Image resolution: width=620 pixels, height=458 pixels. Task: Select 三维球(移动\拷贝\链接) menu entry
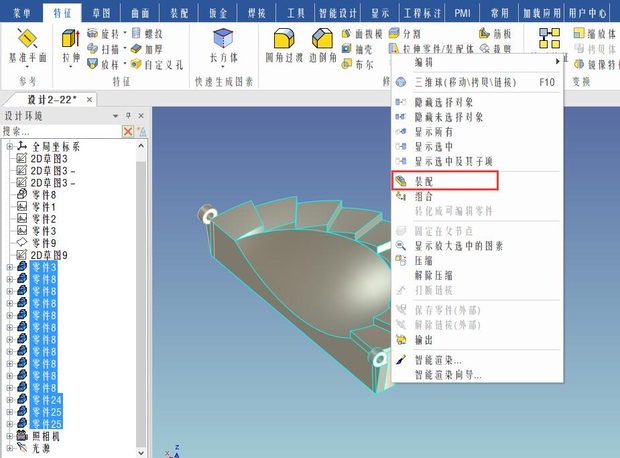coord(477,82)
